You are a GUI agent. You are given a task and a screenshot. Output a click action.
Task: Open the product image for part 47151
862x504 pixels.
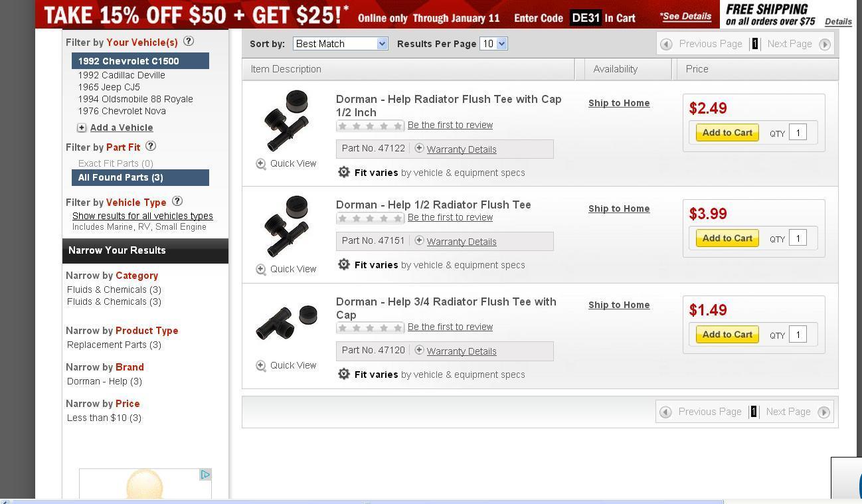[286, 226]
